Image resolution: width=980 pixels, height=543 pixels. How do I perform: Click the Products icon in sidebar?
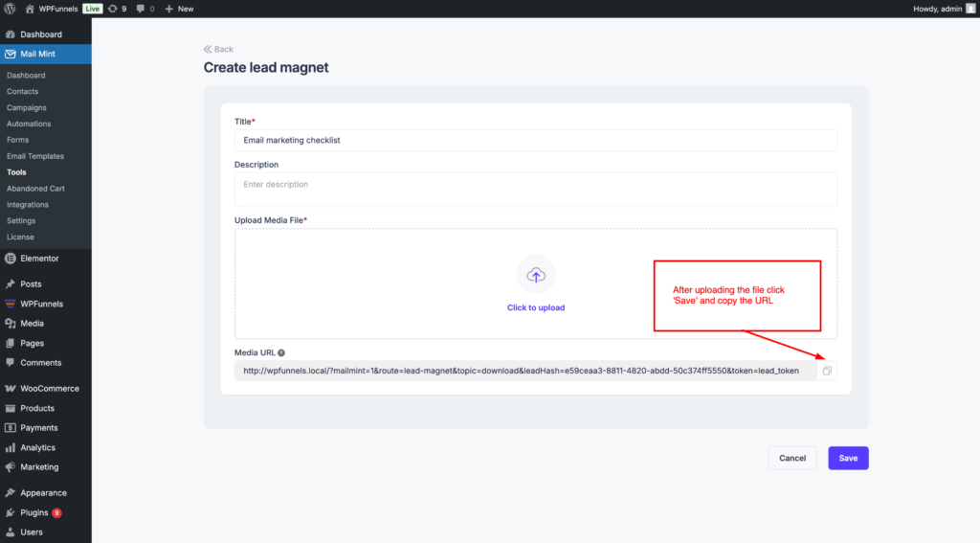pyautogui.click(x=10, y=409)
